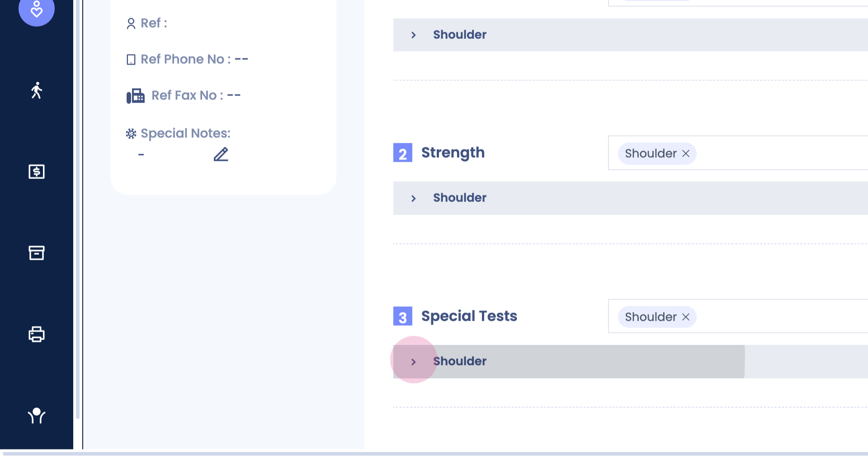Screen dimensions: 868x458
Task: Expand the top Shoulder section chevron
Action: pyautogui.click(x=413, y=35)
